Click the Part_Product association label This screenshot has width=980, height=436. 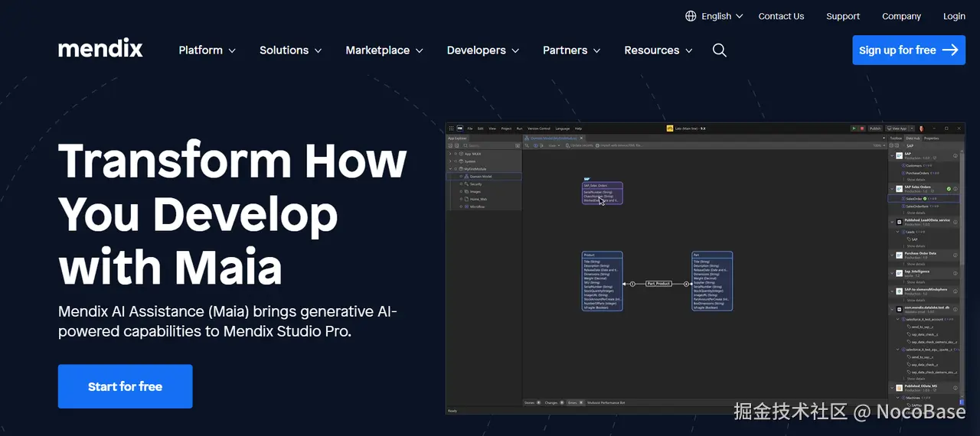658,284
